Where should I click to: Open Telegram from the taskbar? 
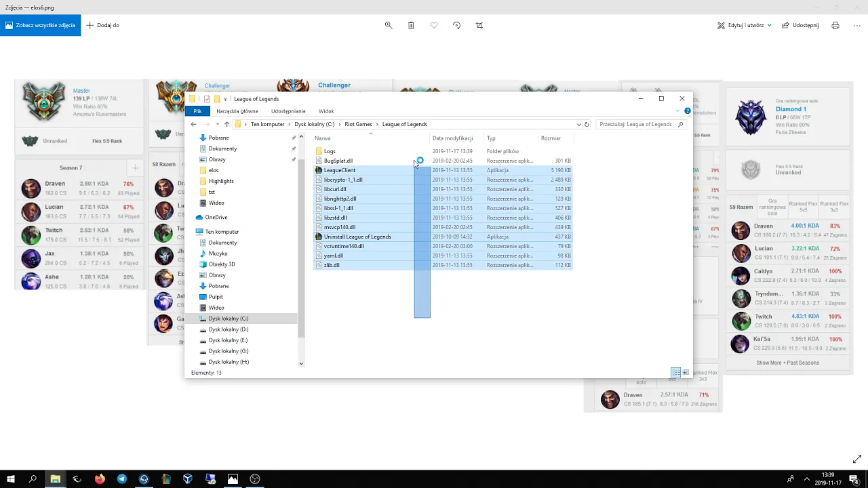[121, 479]
